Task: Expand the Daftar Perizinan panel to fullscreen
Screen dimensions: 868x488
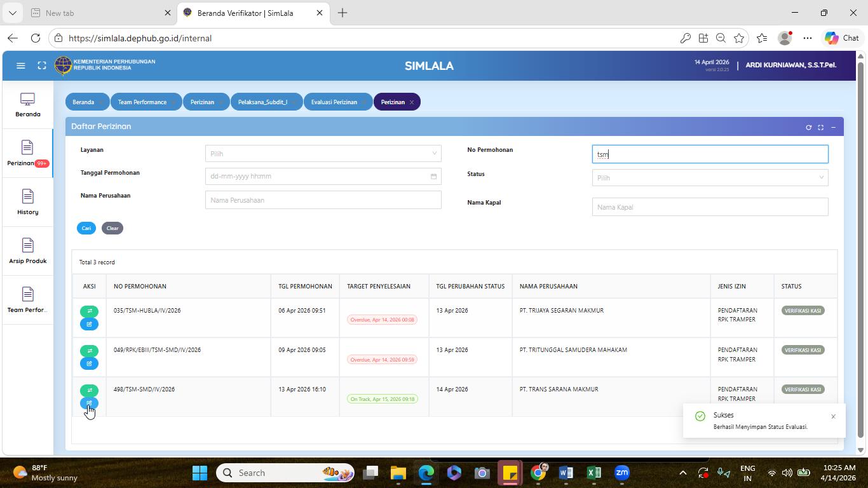Action: click(820, 127)
